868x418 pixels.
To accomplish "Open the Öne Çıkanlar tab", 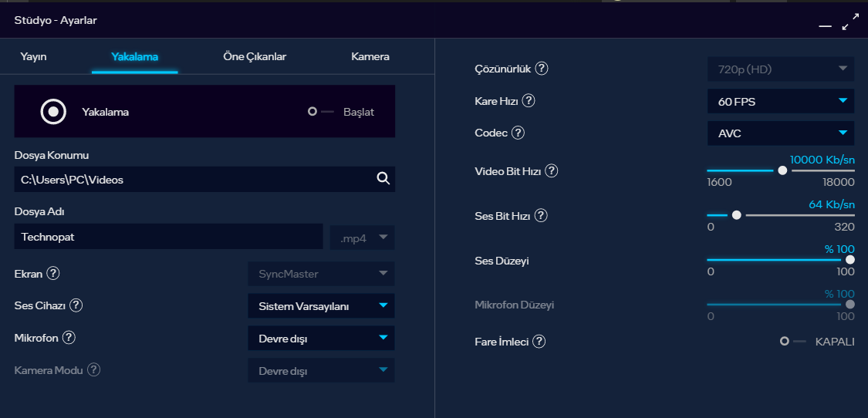I will 249,56.
